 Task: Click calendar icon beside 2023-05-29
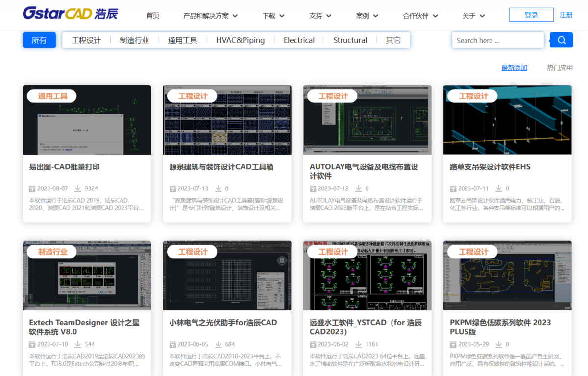453,344
